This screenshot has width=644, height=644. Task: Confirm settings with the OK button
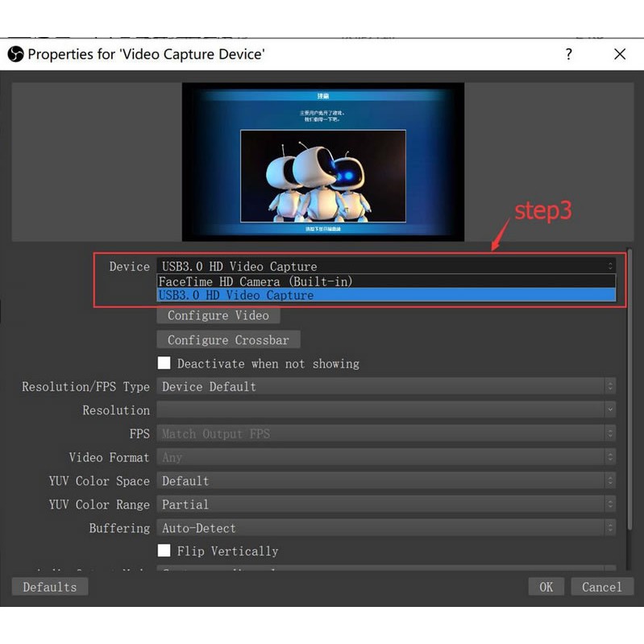(x=546, y=587)
